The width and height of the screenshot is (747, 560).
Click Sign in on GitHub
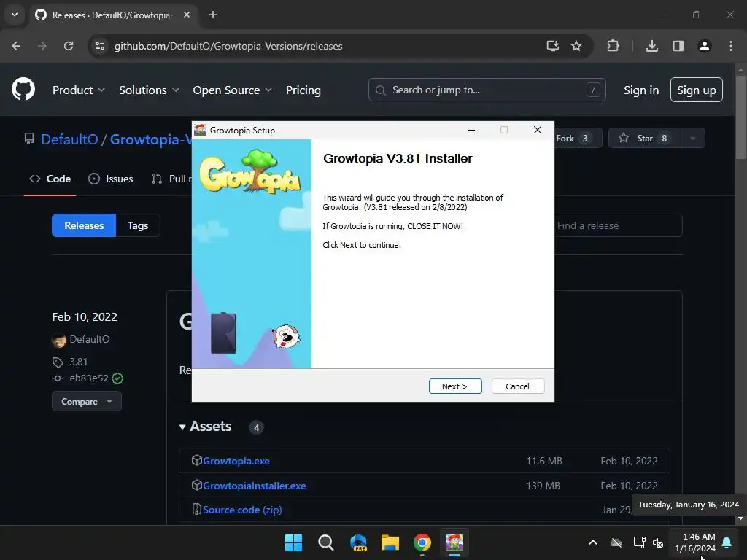[x=640, y=90]
